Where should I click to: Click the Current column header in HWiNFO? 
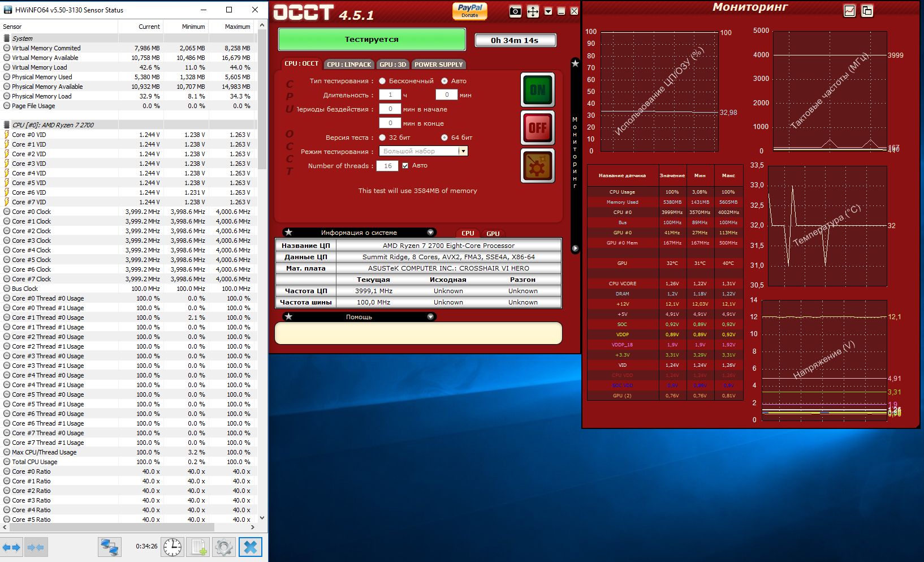pos(141,27)
